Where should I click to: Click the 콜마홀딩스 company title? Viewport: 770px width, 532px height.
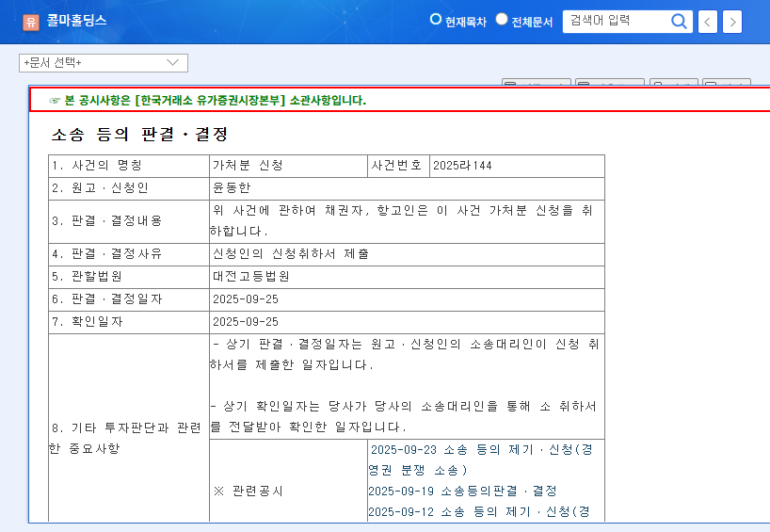[76, 20]
